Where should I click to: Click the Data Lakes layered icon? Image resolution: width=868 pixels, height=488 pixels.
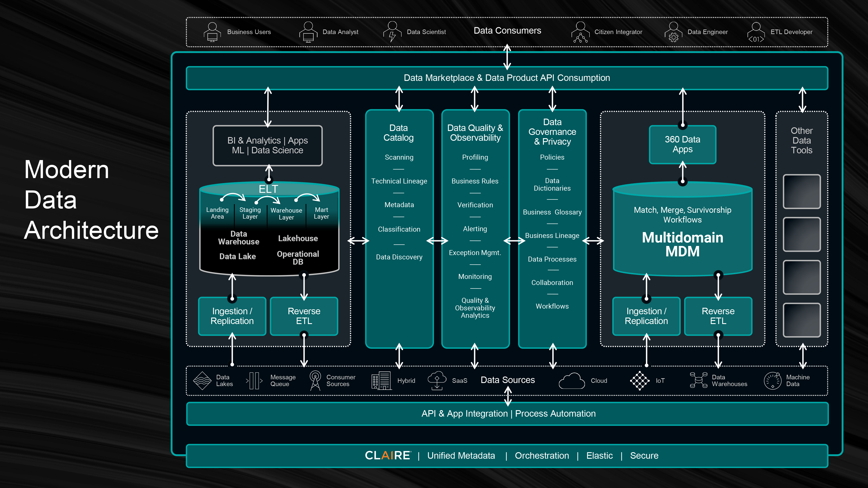[x=202, y=381]
